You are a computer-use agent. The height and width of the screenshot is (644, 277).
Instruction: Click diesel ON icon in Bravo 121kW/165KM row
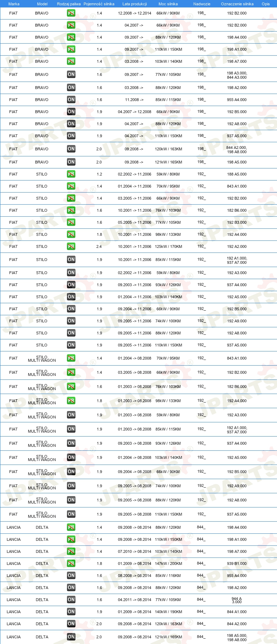pos(71,162)
